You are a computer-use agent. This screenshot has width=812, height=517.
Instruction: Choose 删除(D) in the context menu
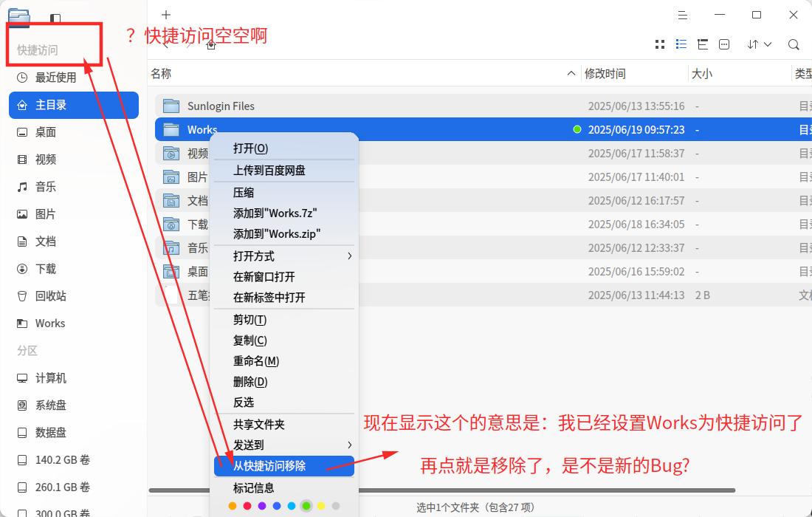(x=283, y=382)
